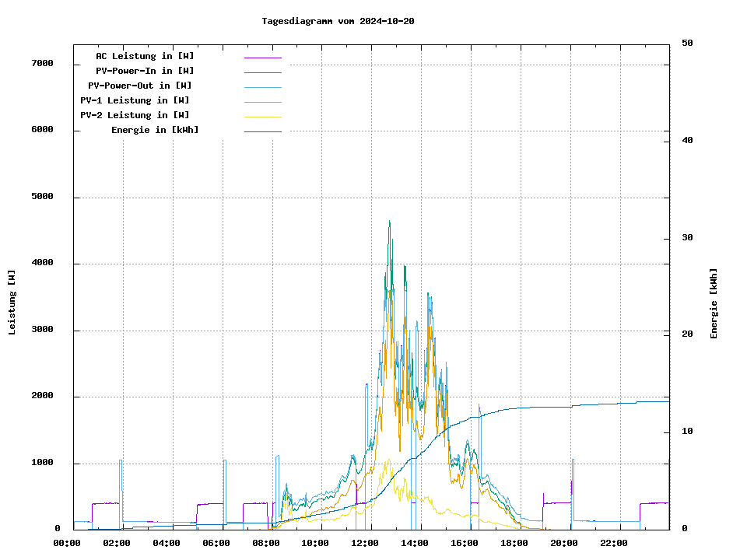Click the right axis title Energie [kWh]
The height and width of the screenshot is (560, 747).
[714, 303]
